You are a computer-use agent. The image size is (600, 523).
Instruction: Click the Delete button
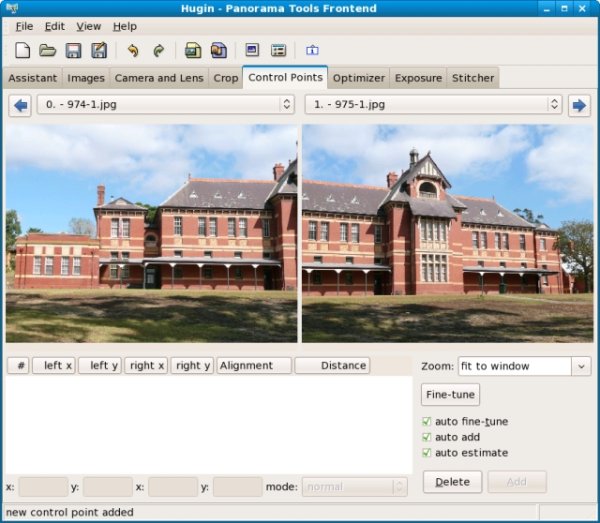pos(452,482)
